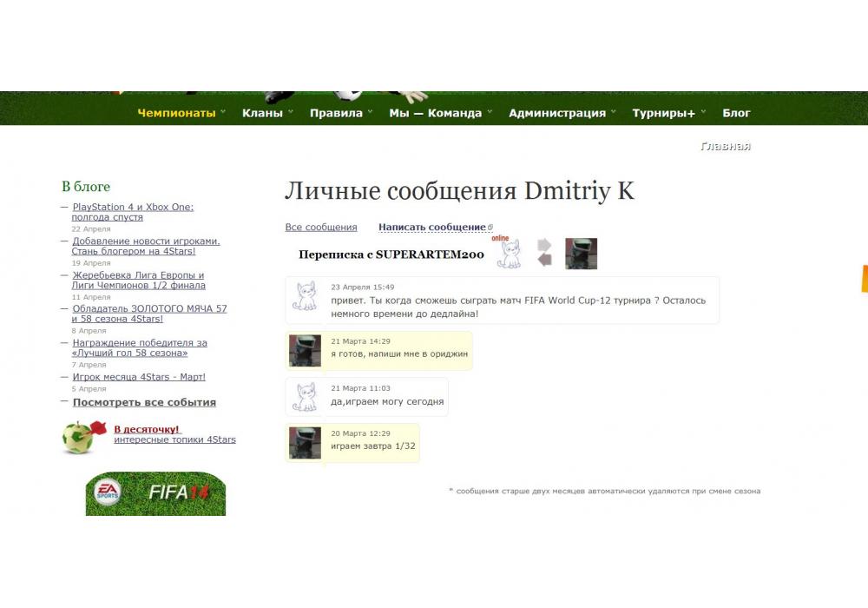This screenshot has width=868, height=608.
Task: Open Игрок месяца 4Stars - Март link
Action: [x=139, y=377]
